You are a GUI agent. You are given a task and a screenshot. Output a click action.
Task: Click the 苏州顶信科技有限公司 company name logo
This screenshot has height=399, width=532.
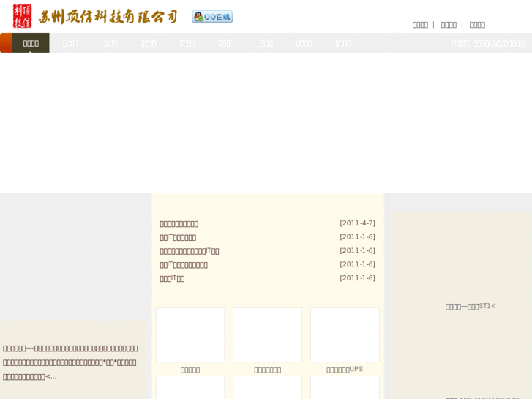pyautogui.click(x=108, y=17)
